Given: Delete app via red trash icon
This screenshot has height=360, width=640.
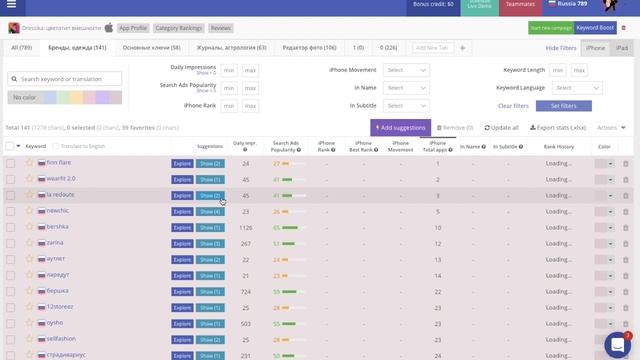Looking at the screenshot, I should tap(623, 28).
